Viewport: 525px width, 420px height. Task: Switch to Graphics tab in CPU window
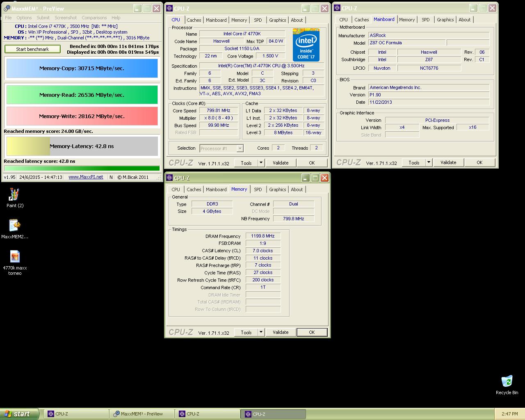click(x=278, y=20)
